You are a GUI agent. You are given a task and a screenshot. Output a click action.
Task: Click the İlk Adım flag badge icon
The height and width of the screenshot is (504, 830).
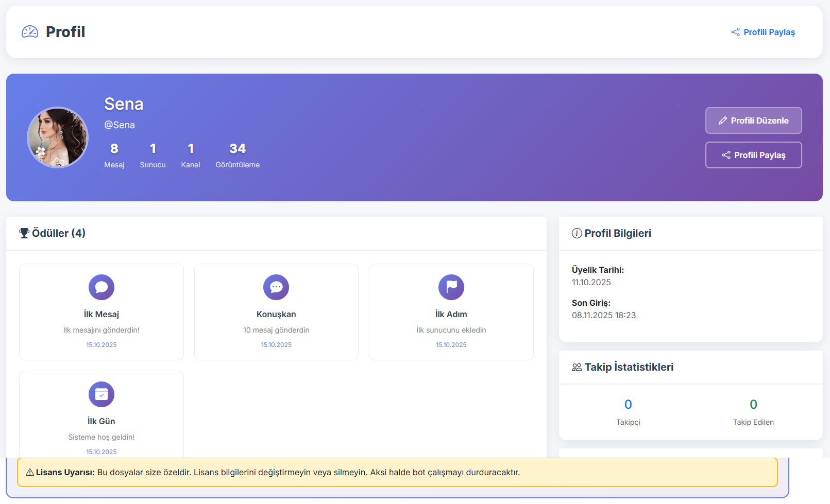tap(451, 287)
